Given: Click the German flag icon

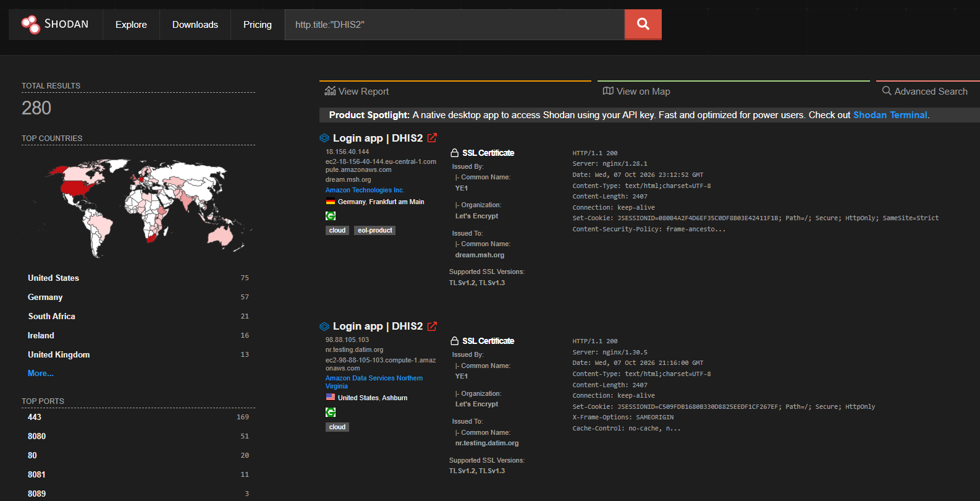Looking at the screenshot, I should click(331, 202).
